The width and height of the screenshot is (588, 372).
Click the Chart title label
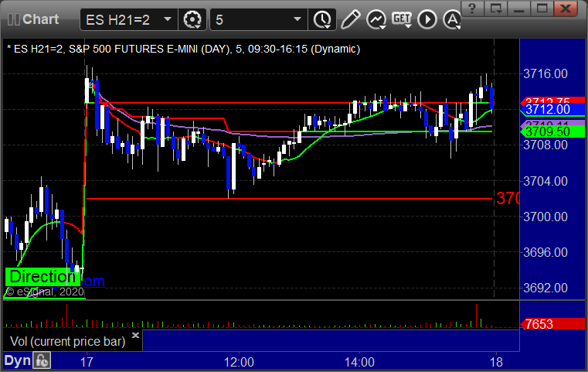coord(40,19)
